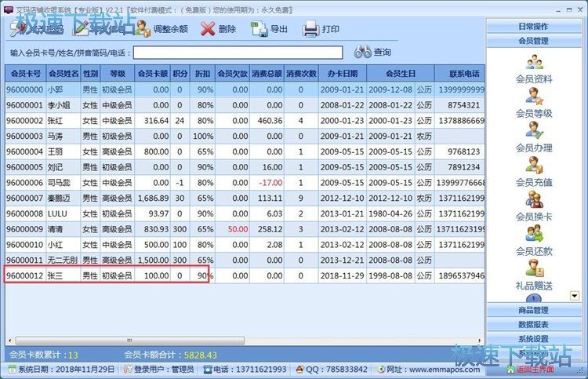The height and width of the screenshot is (379, 588).
Task: Open 会员换卡 card replacement icon
Action: point(534,199)
